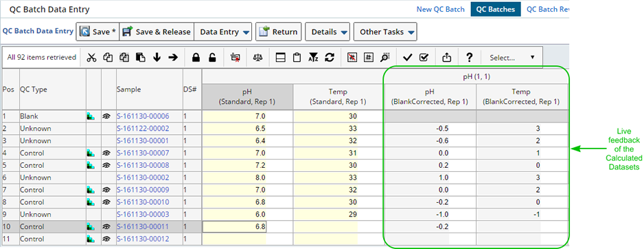This screenshot has height=249, width=644.
Task: Open the QC Batch Review tab
Action: tap(547, 9)
